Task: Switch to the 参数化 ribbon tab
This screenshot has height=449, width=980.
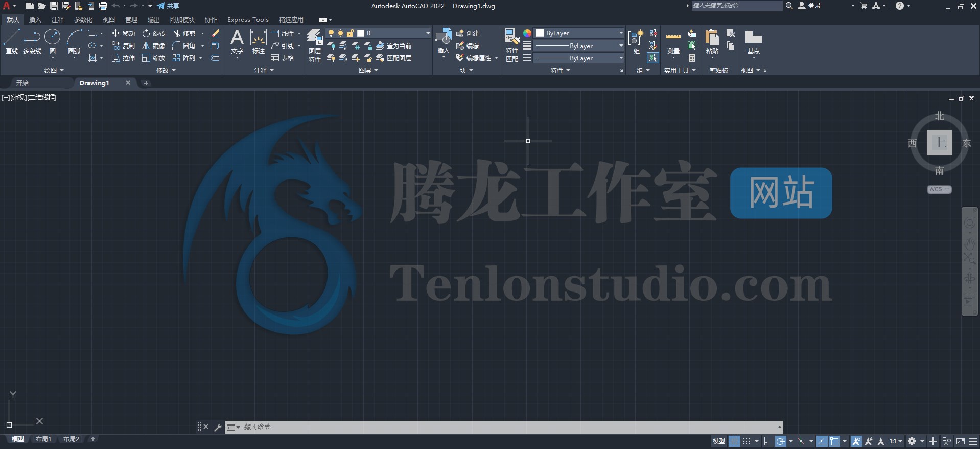Action: click(83, 19)
